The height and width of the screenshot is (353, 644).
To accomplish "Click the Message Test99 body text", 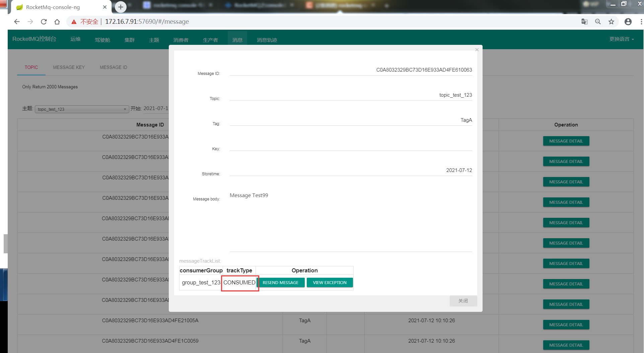I will pos(249,195).
